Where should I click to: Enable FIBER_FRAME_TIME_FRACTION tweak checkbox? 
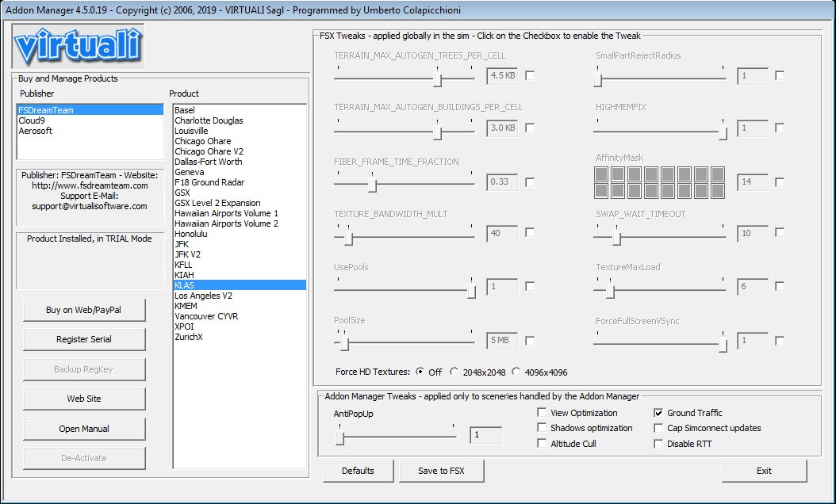point(530,182)
